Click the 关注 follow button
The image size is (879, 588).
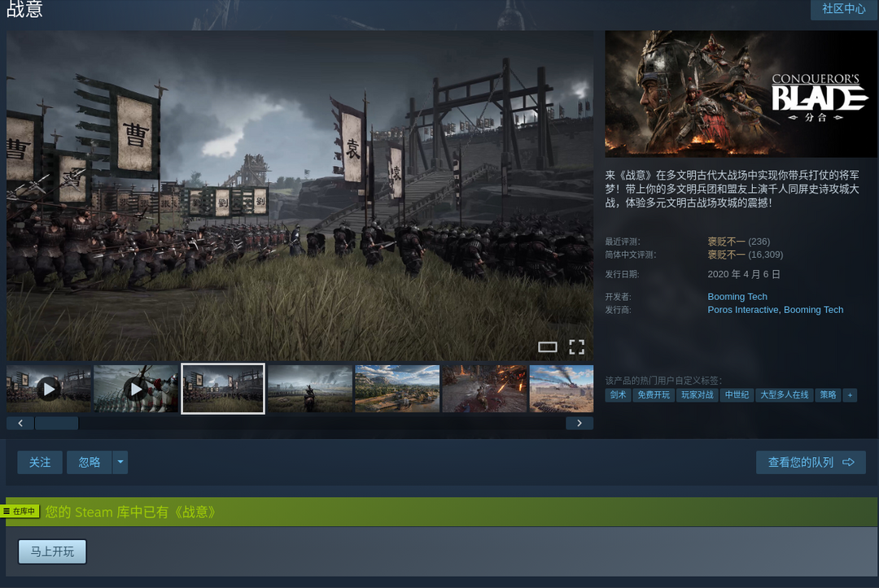tap(40, 463)
